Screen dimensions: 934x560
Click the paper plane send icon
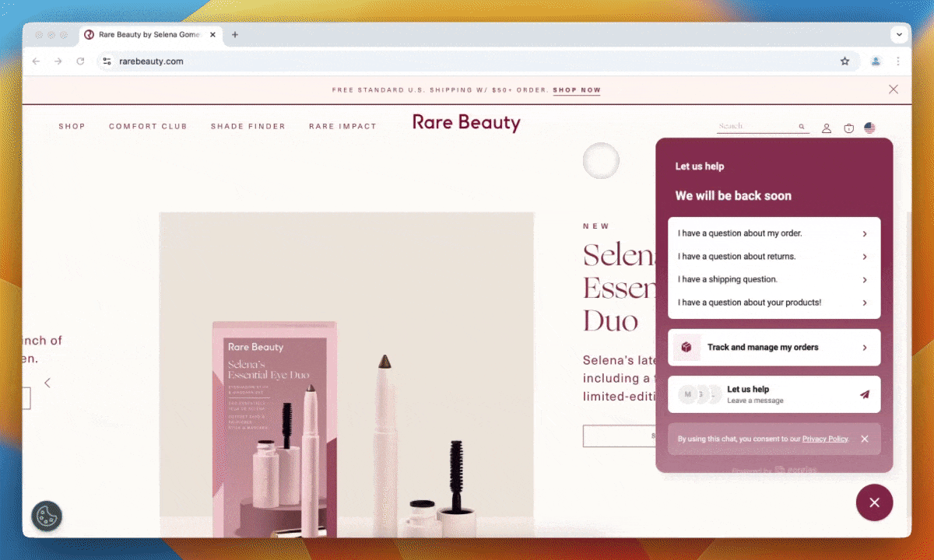pyautogui.click(x=864, y=394)
